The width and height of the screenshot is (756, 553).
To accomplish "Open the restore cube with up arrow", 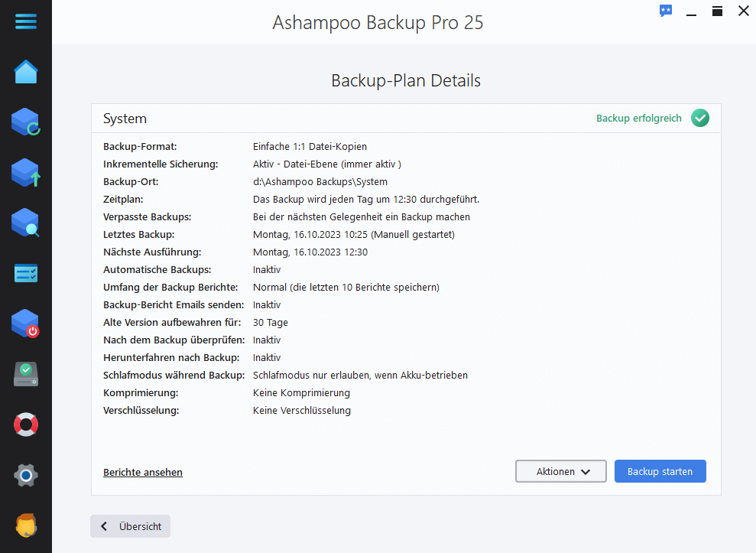I will (25, 173).
